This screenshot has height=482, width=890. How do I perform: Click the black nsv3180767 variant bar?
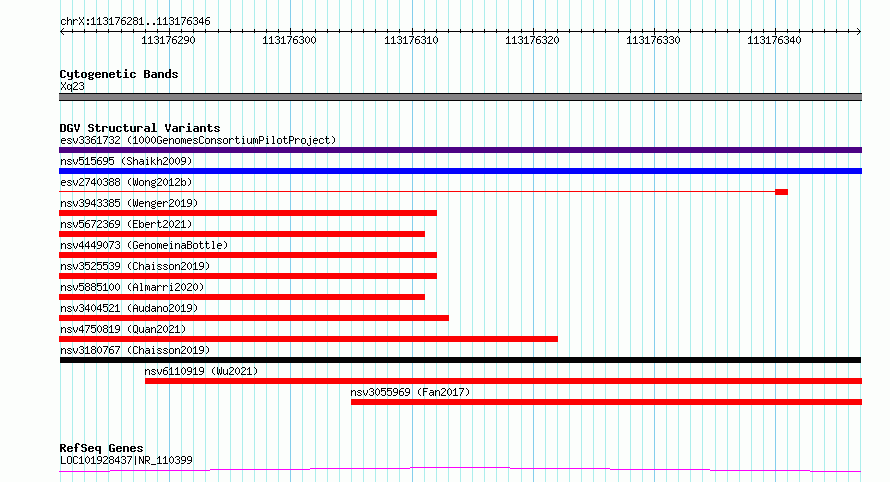[x=460, y=360]
